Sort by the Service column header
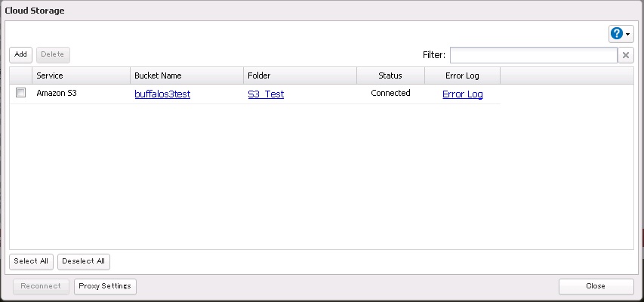This screenshot has height=302, width=644. pos(81,75)
